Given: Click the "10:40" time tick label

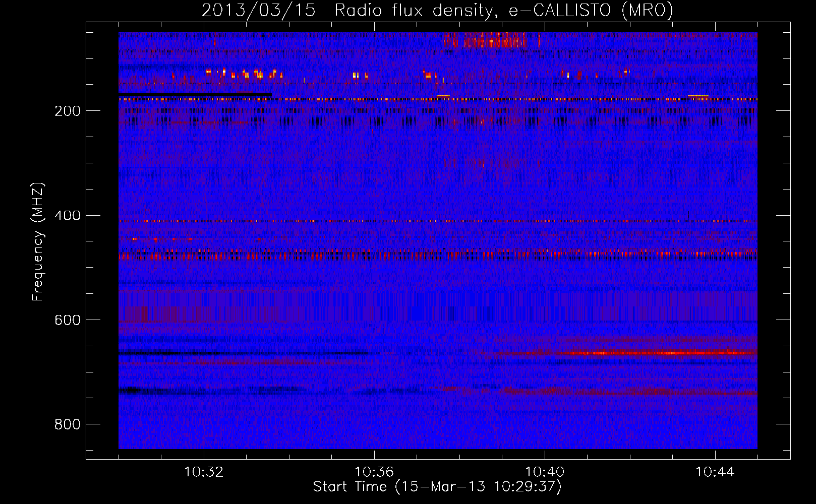Looking at the screenshot, I should (545, 472).
